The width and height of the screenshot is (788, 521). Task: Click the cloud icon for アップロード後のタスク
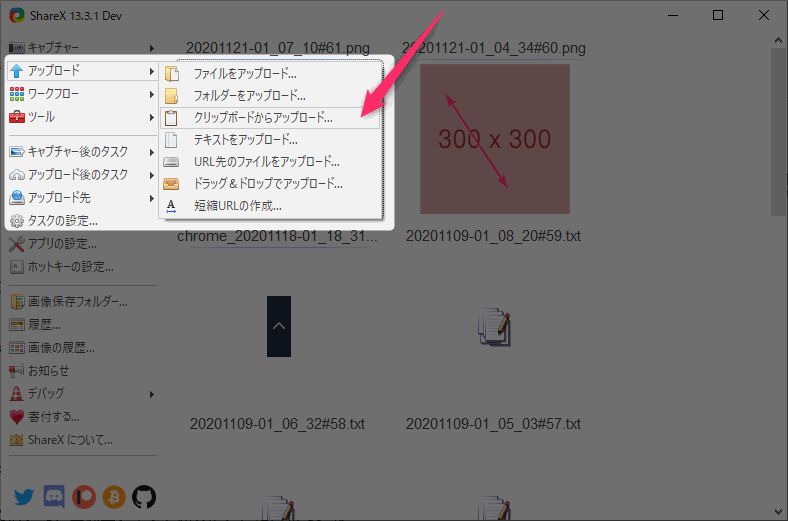17,175
